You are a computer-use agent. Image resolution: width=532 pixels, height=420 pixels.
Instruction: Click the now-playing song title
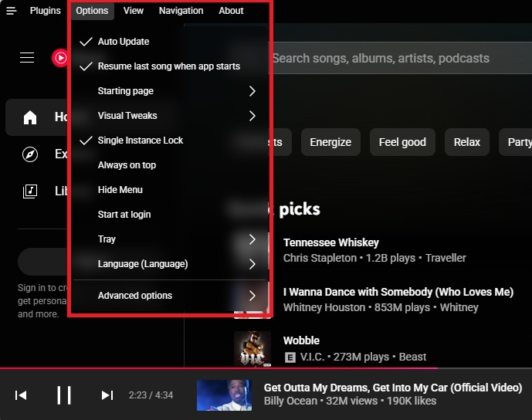[x=393, y=388]
